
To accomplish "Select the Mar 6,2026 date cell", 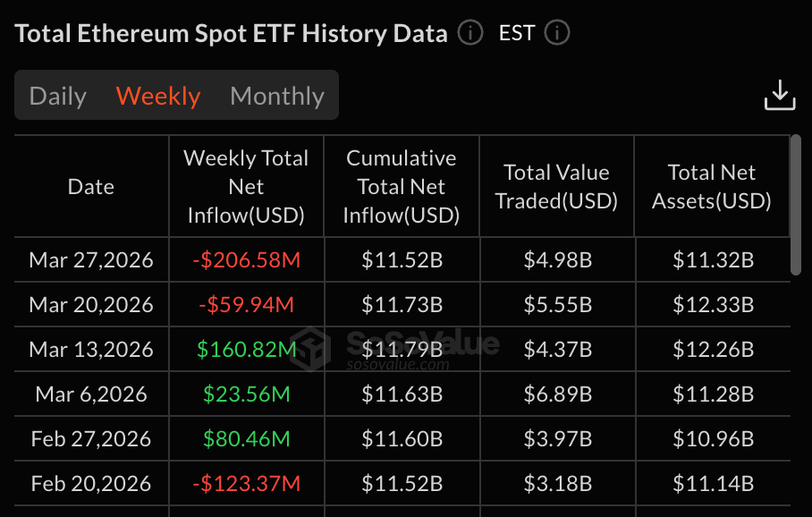I will pos(91,394).
